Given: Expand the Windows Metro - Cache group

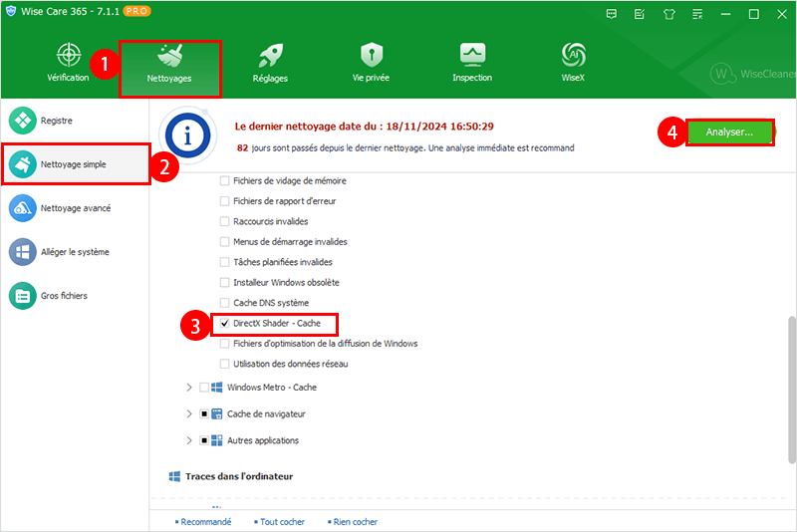Looking at the screenshot, I should point(189,388).
